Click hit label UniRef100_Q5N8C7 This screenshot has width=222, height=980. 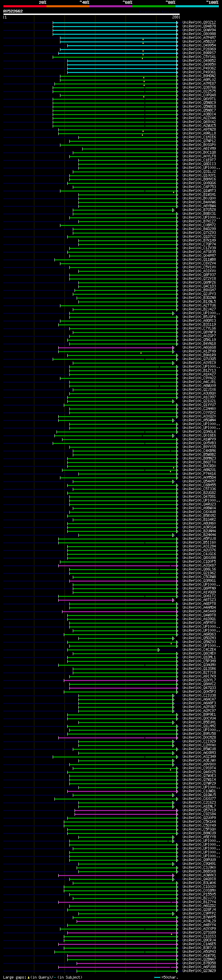pos(199,110)
